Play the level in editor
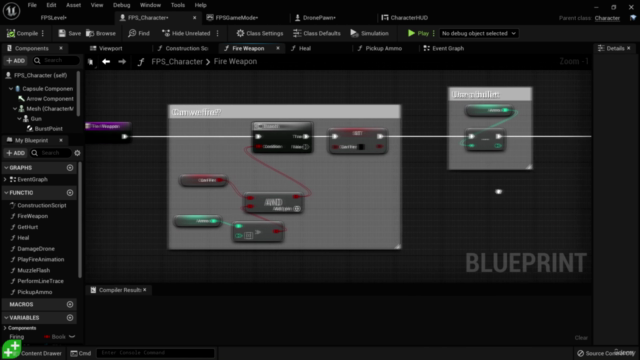This screenshot has width=640, height=360. point(418,33)
